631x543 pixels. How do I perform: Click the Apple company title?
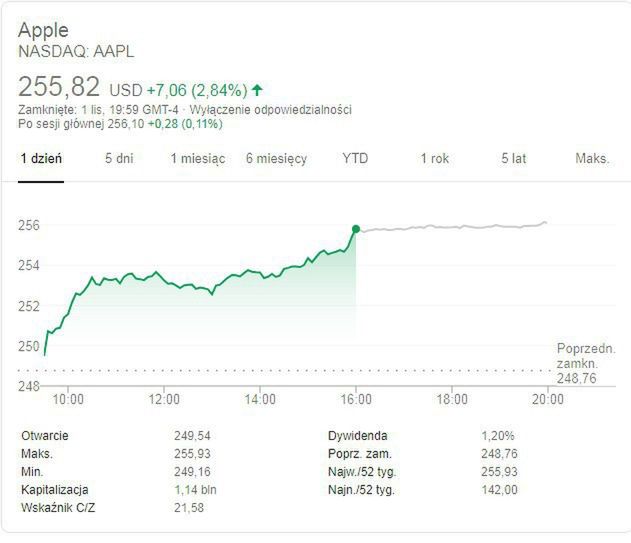click(43, 30)
